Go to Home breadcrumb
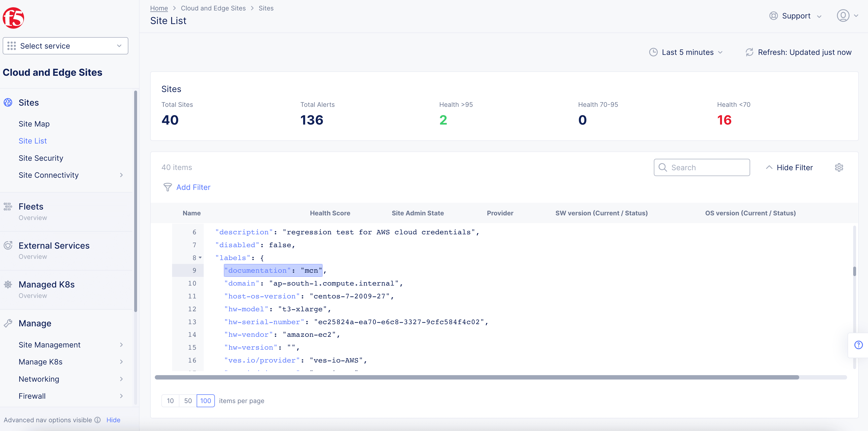The width and height of the screenshot is (868, 431). click(x=159, y=8)
